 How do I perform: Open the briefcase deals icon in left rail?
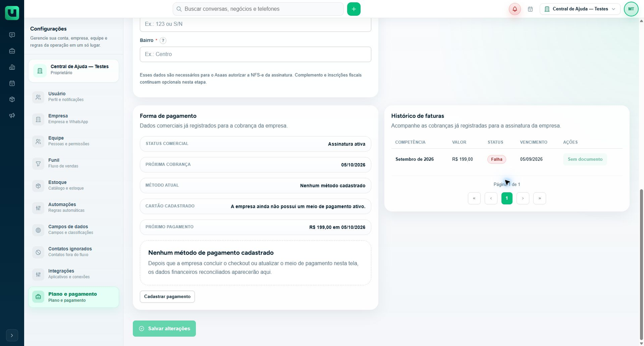[12, 51]
